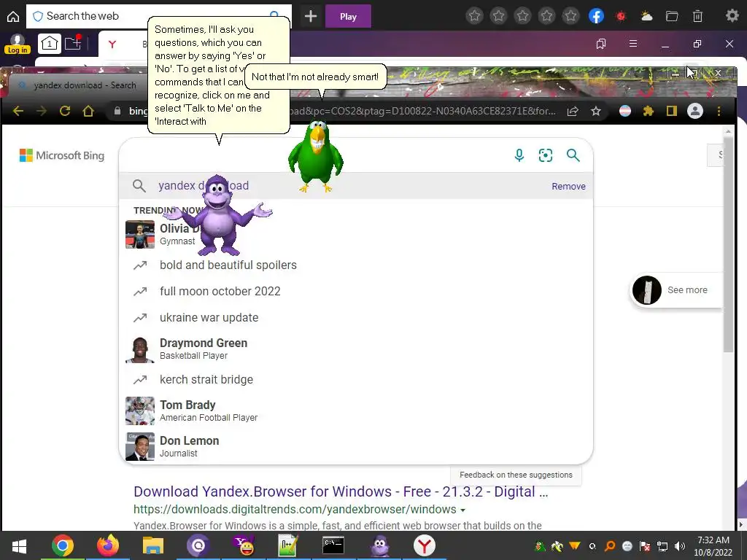Click the red ladybug icon
This screenshot has height=560, width=747.
click(x=621, y=17)
